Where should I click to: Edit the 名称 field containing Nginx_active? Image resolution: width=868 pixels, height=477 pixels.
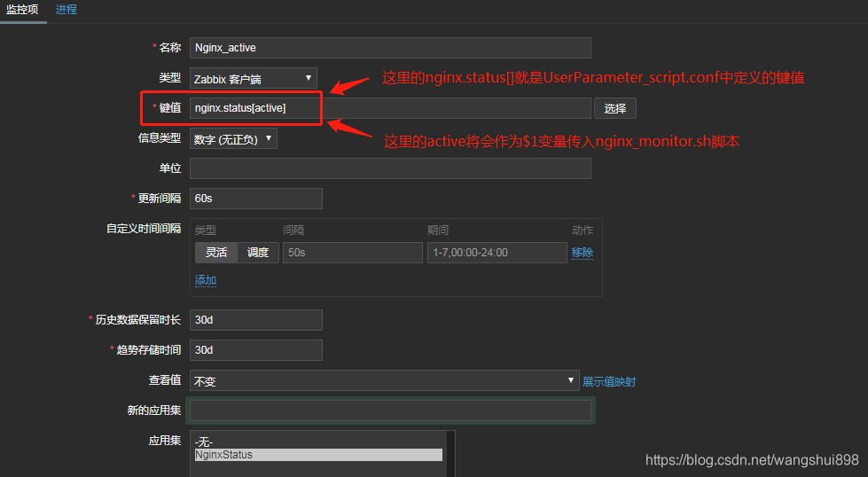390,48
